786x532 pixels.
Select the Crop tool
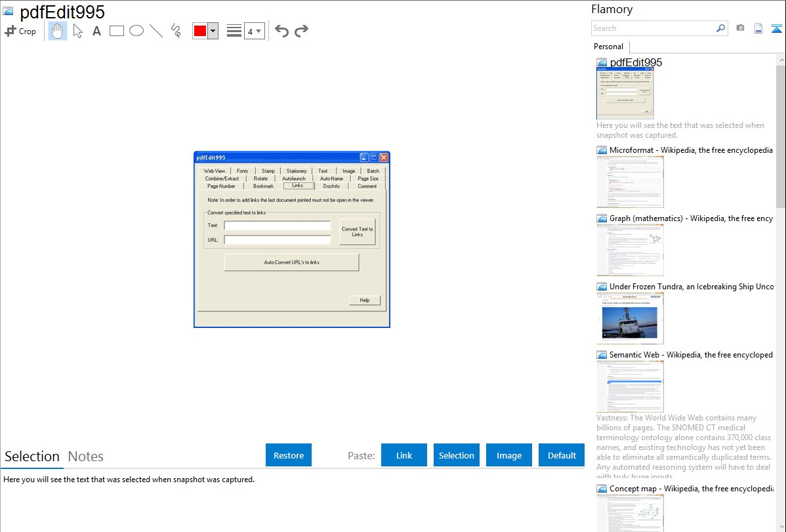(x=20, y=31)
